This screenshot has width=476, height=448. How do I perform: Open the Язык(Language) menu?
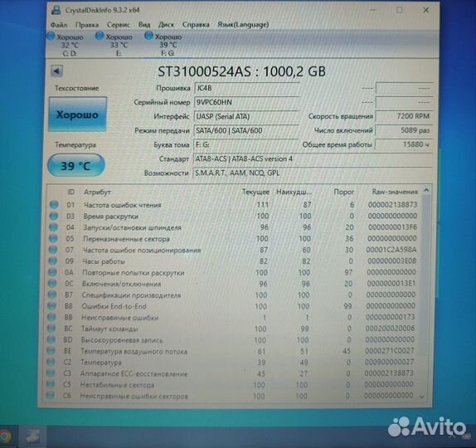(x=243, y=25)
